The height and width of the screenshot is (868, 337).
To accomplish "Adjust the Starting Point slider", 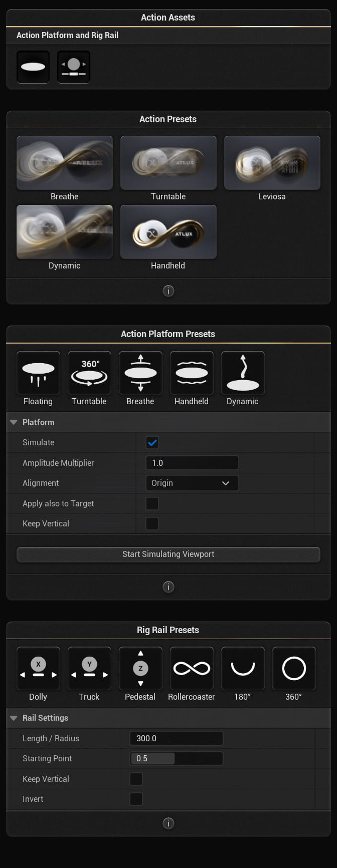I will coord(176,758).
